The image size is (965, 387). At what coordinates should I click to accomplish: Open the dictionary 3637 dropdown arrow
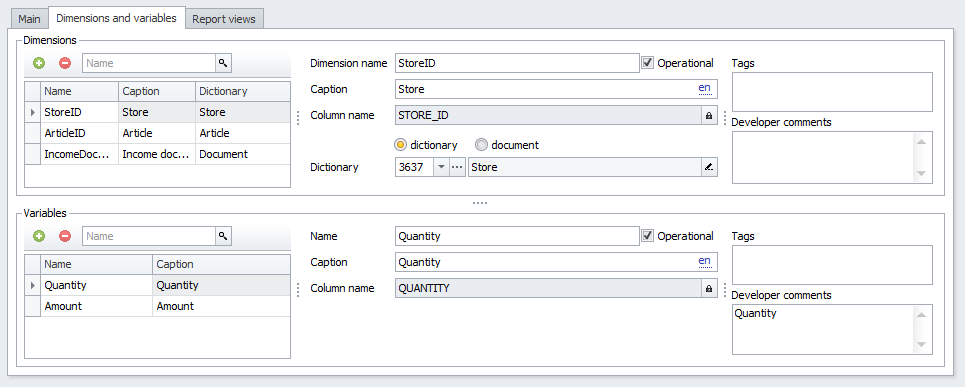coord(441,167)
